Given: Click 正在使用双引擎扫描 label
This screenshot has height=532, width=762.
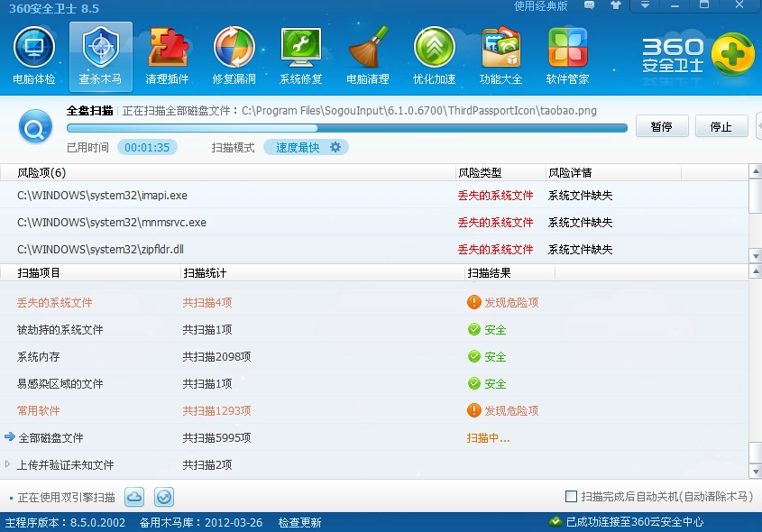Looking at the screenshot, I should point(67,498).
